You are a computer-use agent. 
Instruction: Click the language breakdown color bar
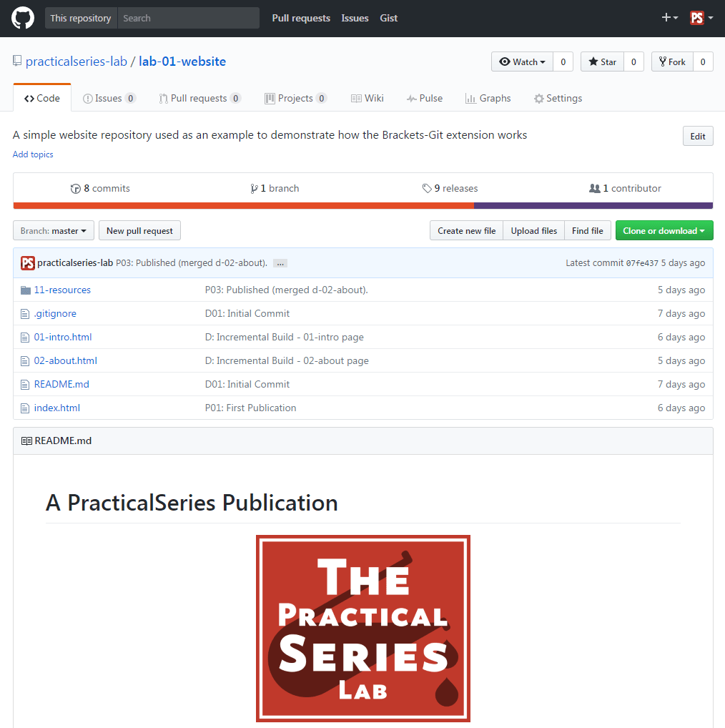click(363, 206)
